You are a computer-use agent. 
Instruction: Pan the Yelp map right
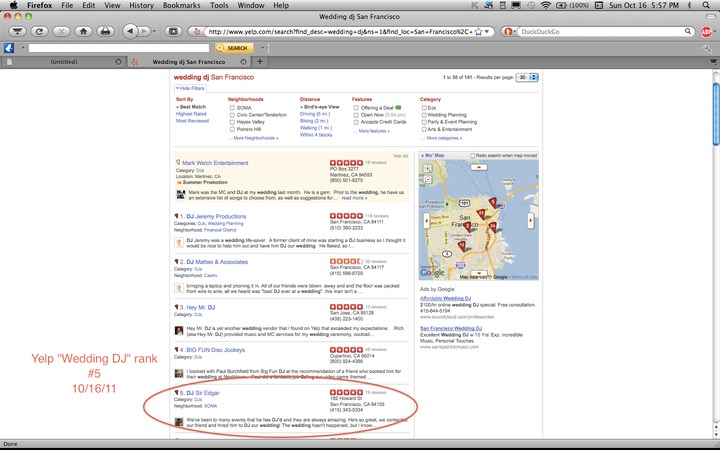[x=530, y=220]
